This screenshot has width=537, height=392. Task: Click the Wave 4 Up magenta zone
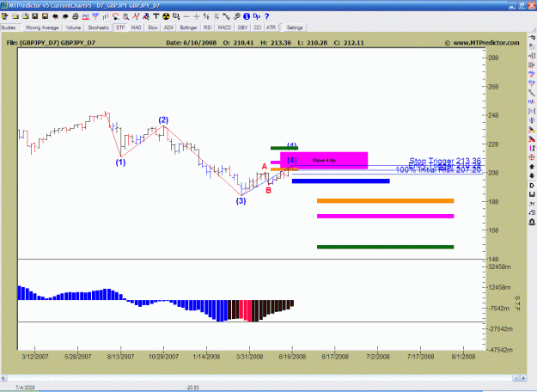click(x=324, y=161)
